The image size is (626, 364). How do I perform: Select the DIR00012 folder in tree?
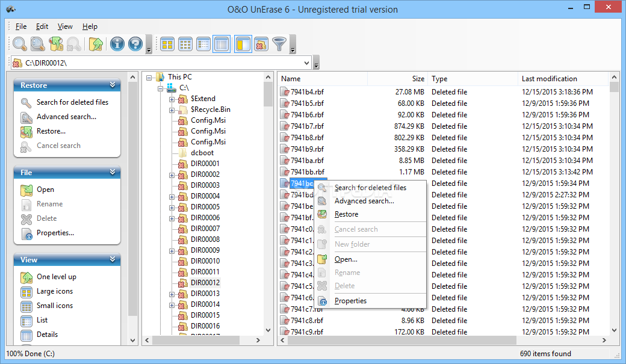(x=205, y=283)
